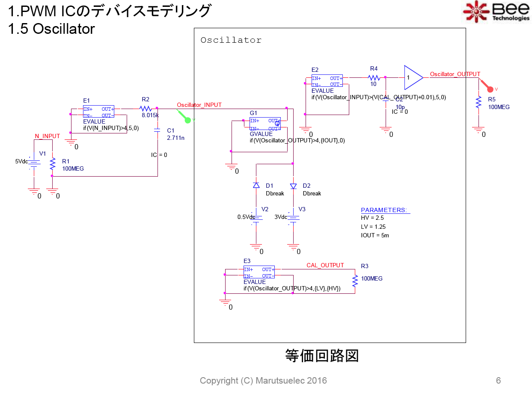Screen dimensions: 532x393
Task: Click the D2 diode symbol
Action: coord(293,186)
